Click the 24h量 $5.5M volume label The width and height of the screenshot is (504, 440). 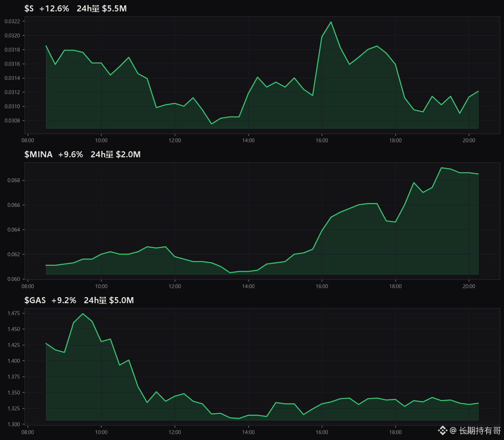[102, 9]
